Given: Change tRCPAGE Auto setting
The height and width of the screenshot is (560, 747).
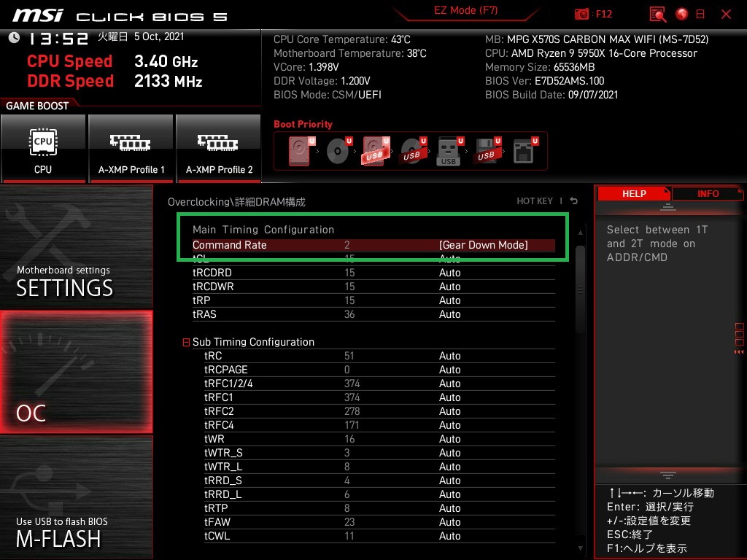Looking at the screenshot, I should (449, 370).
